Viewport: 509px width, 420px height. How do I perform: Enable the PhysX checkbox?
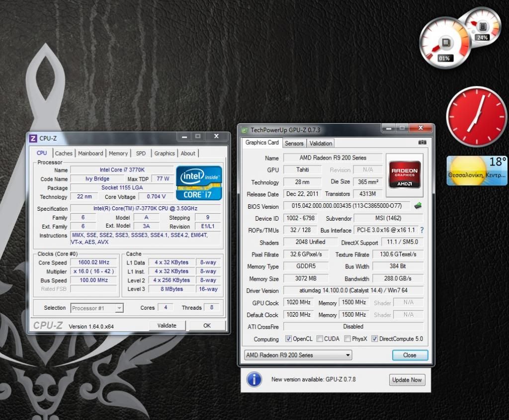347,339
